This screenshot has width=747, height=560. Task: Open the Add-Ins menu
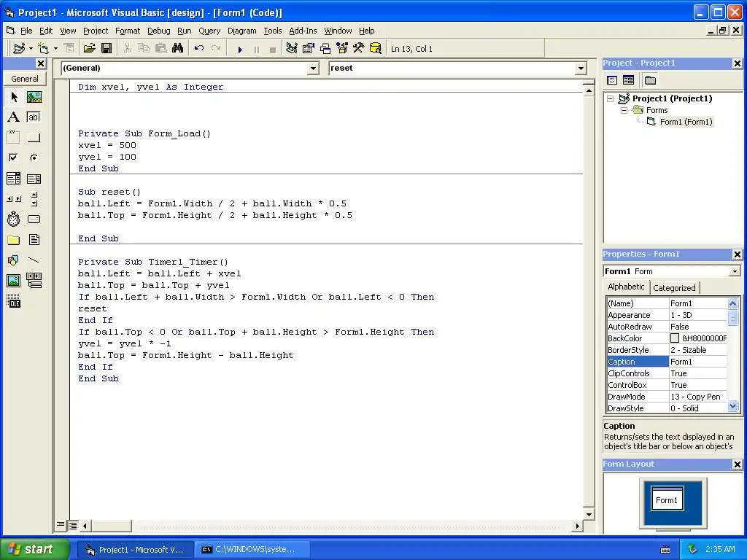303,31
